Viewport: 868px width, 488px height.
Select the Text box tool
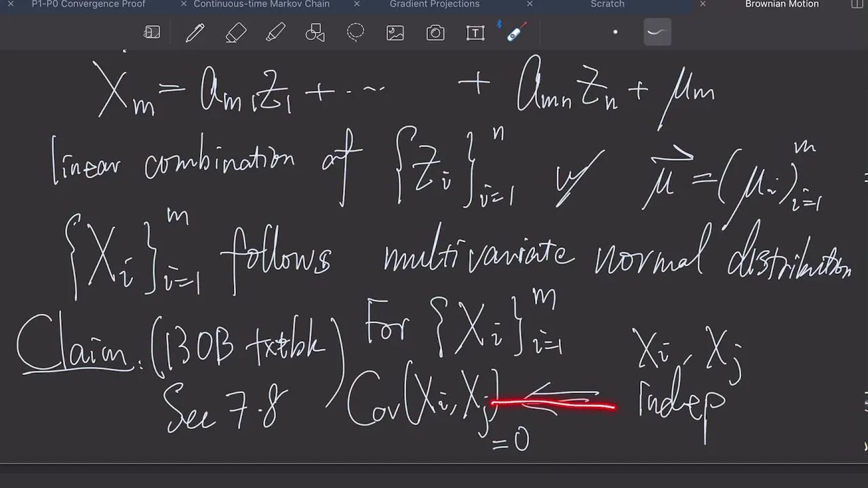tap(475, 33)
